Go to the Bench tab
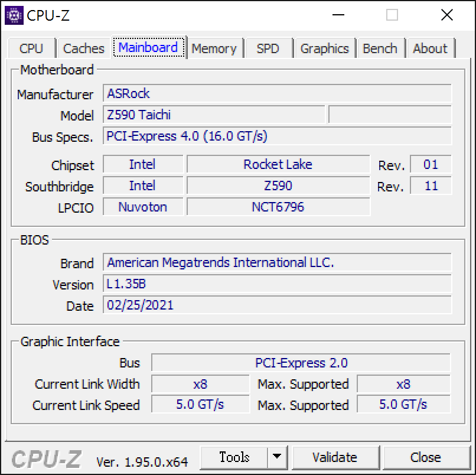The width and height of the screenshot is (476, 475). coord(380,48)
